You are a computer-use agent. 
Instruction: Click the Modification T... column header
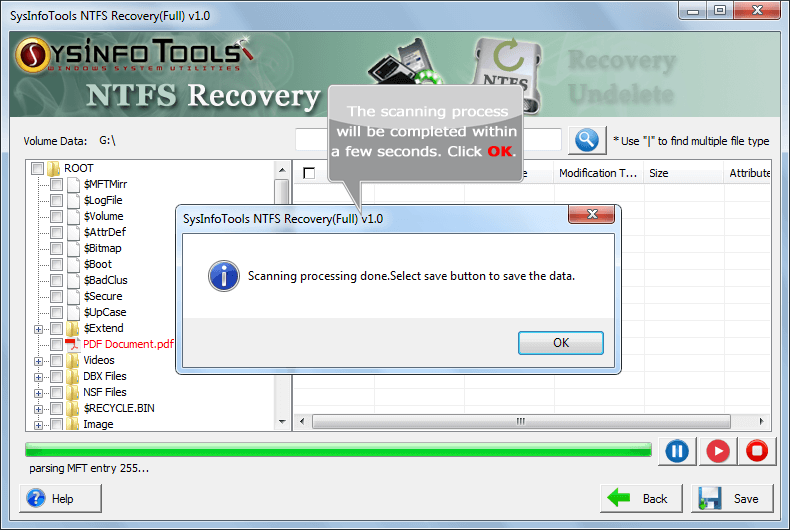tap(599, 173)
